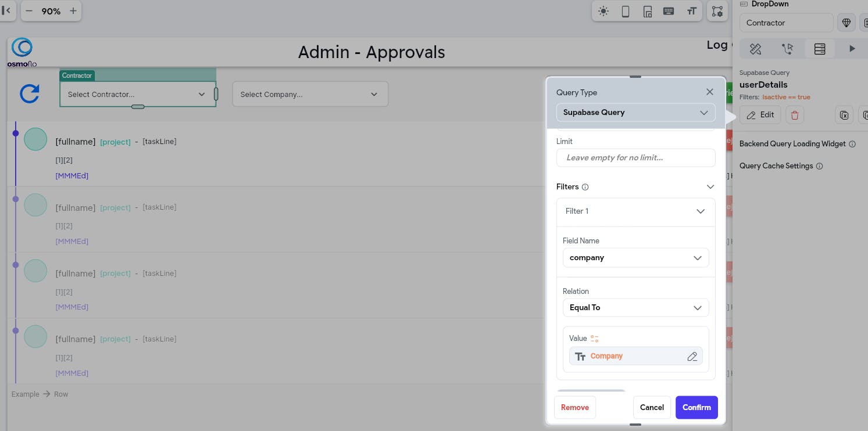Zoom in with the plus button
The width and height of the screenshot is (868, 431).
(x=73, y=11)
